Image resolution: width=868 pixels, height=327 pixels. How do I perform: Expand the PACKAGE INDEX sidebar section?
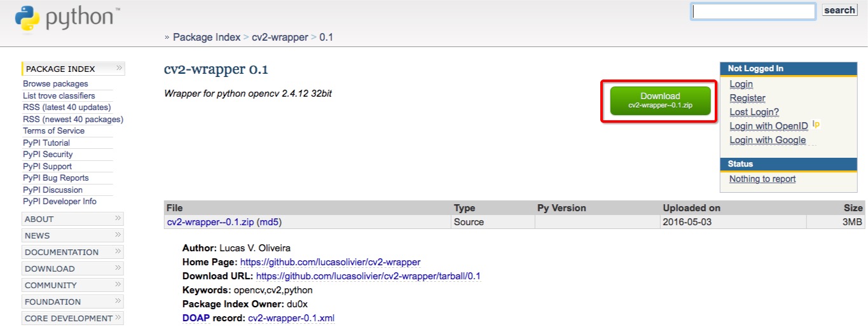tap(73, 69)
